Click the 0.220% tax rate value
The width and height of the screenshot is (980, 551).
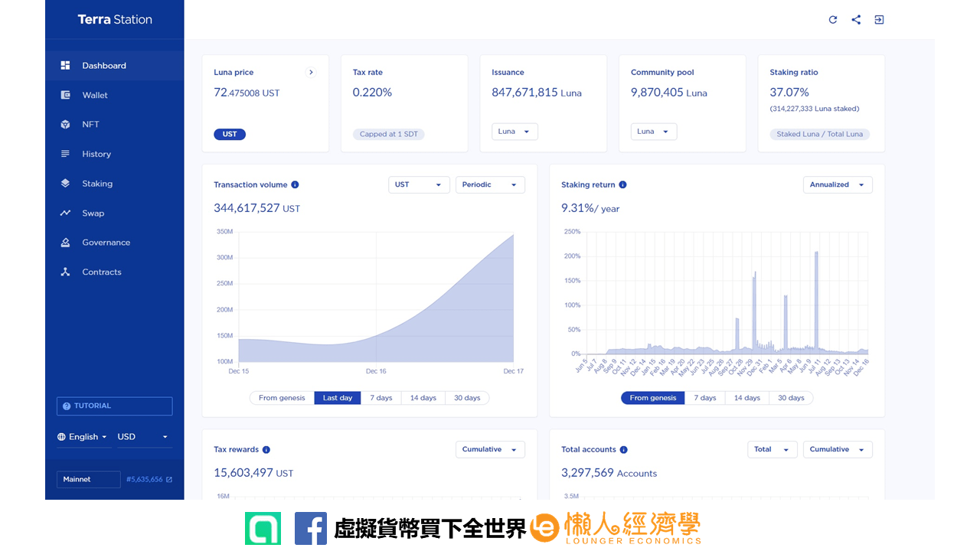point(372,93)
